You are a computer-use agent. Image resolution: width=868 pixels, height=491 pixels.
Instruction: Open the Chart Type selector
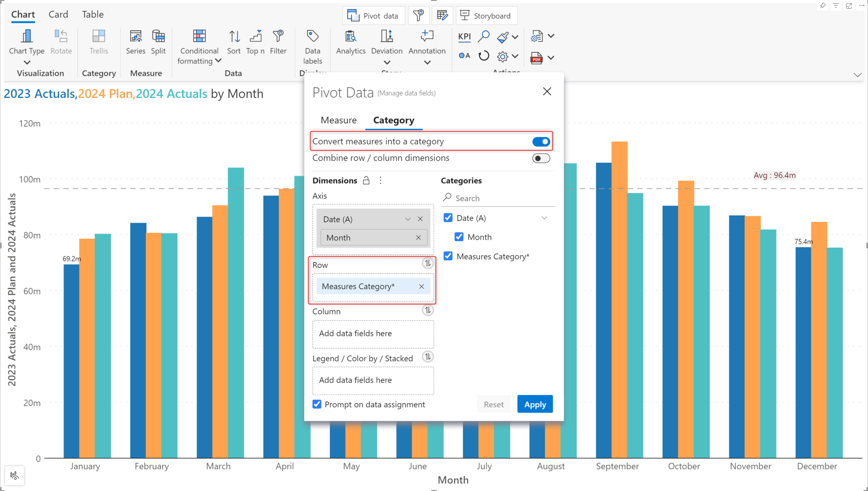27,42
